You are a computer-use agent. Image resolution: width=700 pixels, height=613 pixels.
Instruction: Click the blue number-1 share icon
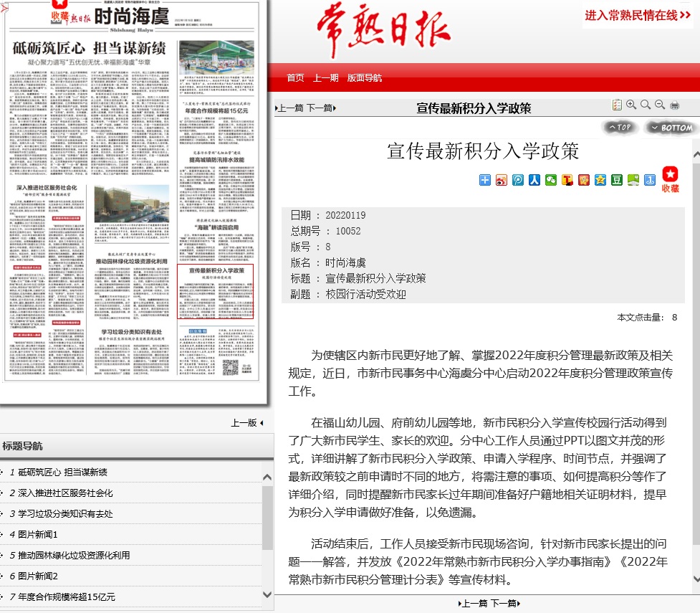(650, 180)
